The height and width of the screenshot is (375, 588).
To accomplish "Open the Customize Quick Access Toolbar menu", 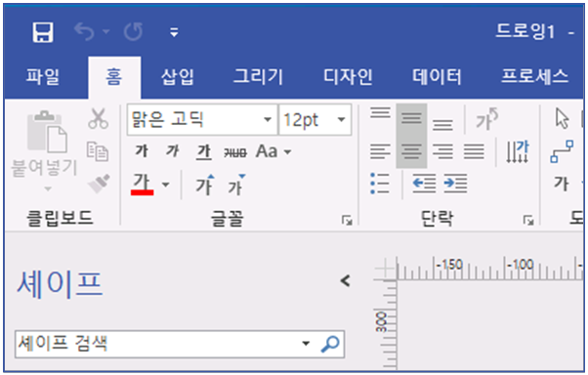I will (x=174, y=32).
